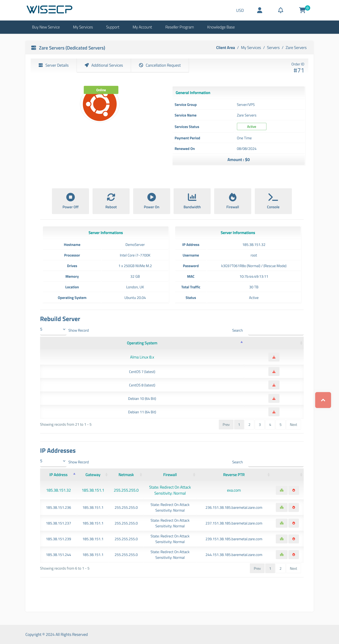Focus the Rebuild Server search field
This screenshot has width=339, height=644.
coord(276,331)
